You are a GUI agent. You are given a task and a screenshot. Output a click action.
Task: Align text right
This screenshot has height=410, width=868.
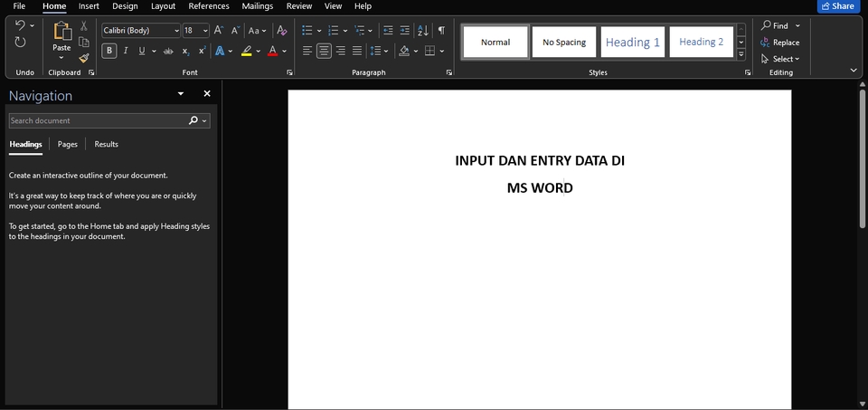[x=341, y=51]
